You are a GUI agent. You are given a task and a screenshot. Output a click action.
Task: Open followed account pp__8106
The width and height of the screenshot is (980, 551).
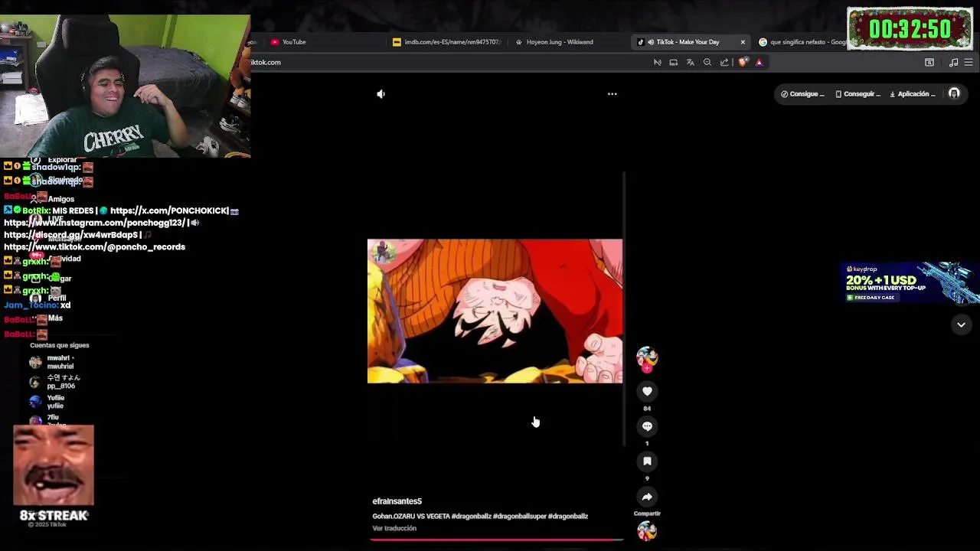[x=55, y=382]
